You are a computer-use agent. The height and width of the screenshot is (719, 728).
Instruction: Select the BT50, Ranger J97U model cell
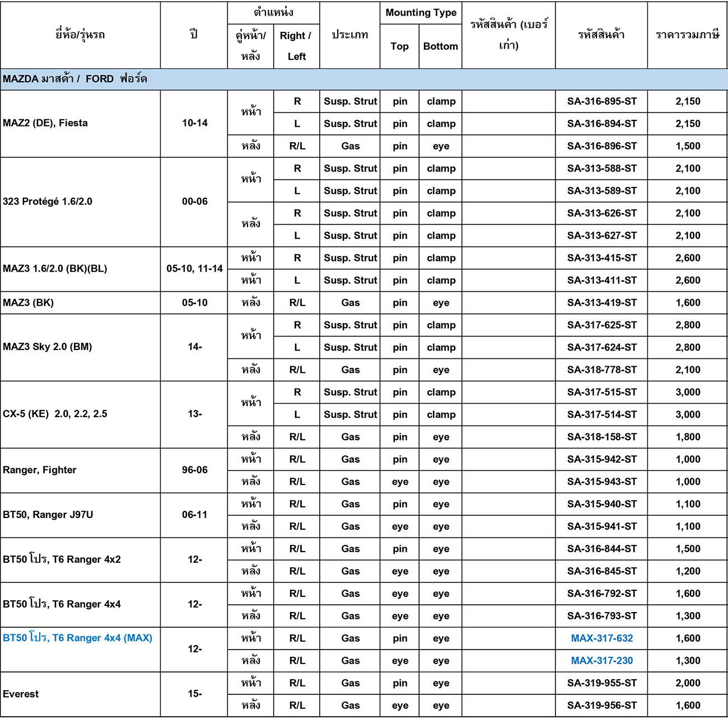[80, 515]
